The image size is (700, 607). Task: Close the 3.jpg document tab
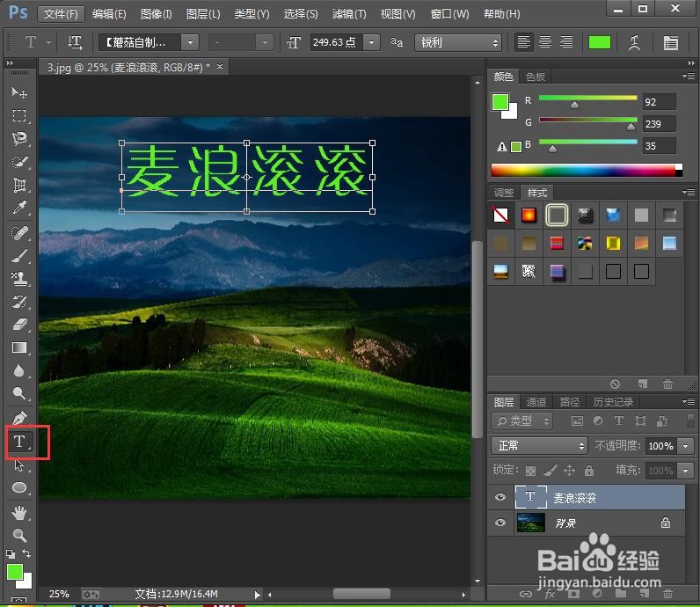(x=220, y=67)
